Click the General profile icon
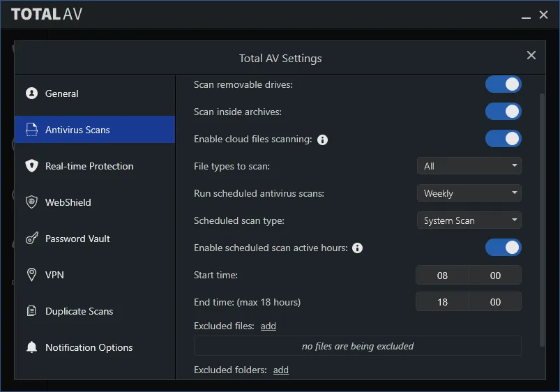Image resolution: width=560 pixels, height=392 pixels. tap(31, 93)
